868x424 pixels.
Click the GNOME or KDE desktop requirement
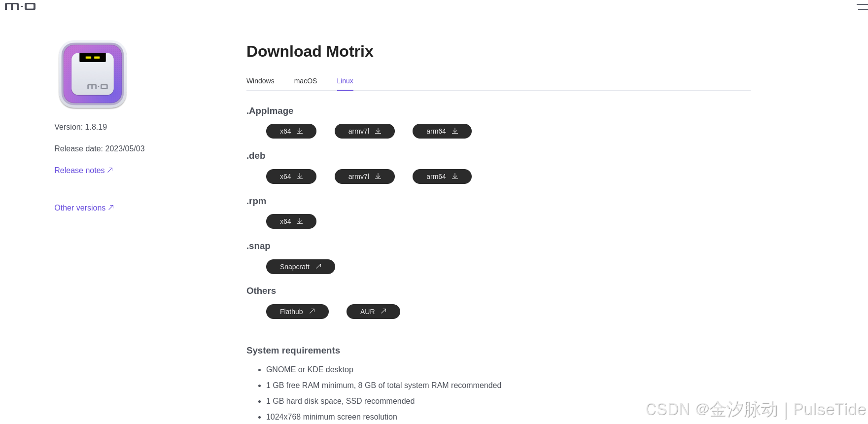click(310, 369)
